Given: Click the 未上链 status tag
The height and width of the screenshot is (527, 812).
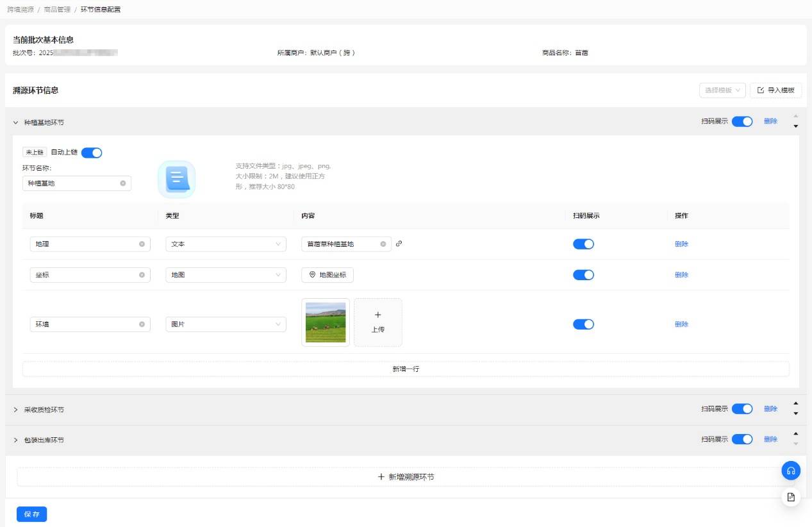Looking at the screenshot, I should (x=35, y=153).
